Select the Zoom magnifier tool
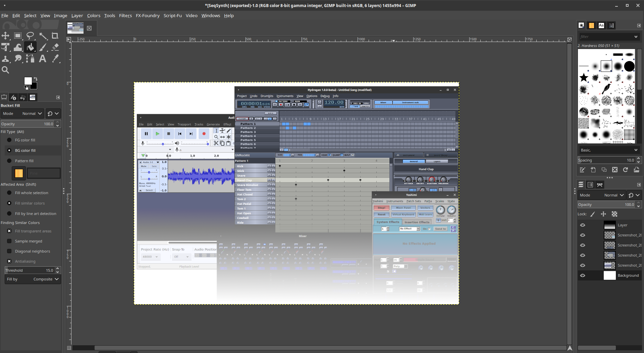Screen dimensions: 644x353 pyautogui.click(x=5, y=70)
